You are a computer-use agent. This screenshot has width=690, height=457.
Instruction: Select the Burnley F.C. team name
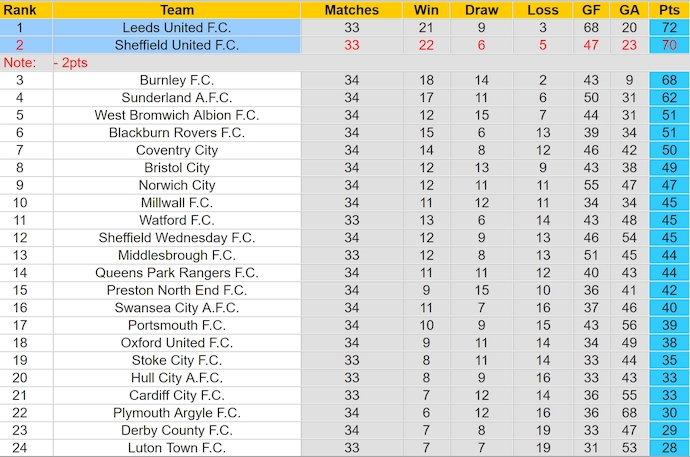(177, 80)
